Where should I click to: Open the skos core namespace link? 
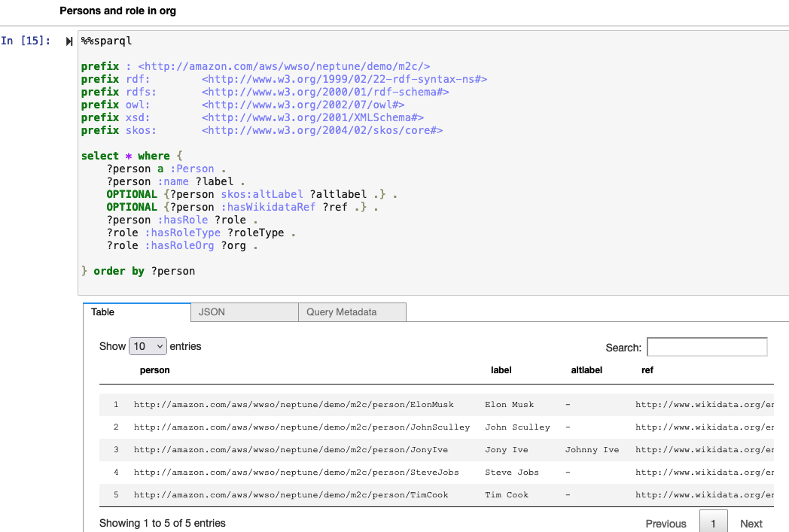(322, 130)
